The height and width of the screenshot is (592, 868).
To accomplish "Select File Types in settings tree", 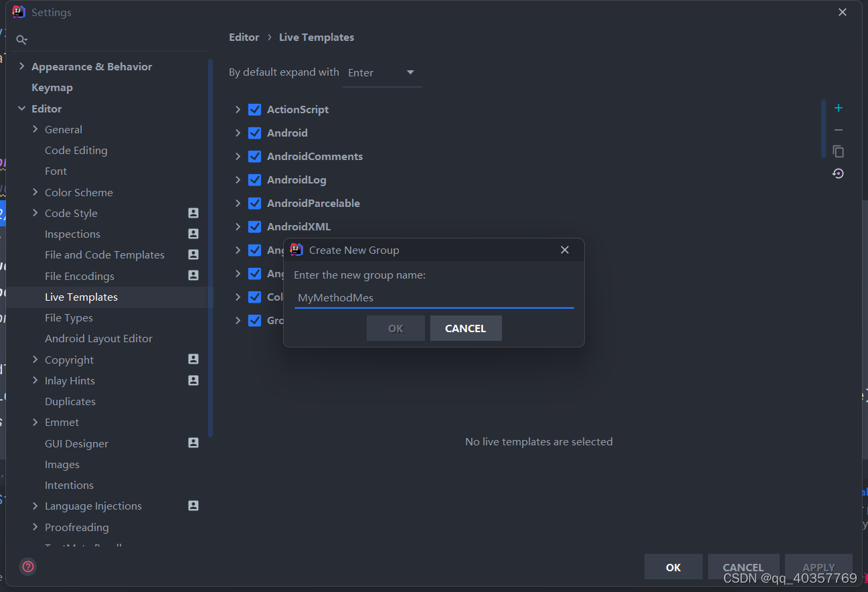I will [x=69, y=317].
